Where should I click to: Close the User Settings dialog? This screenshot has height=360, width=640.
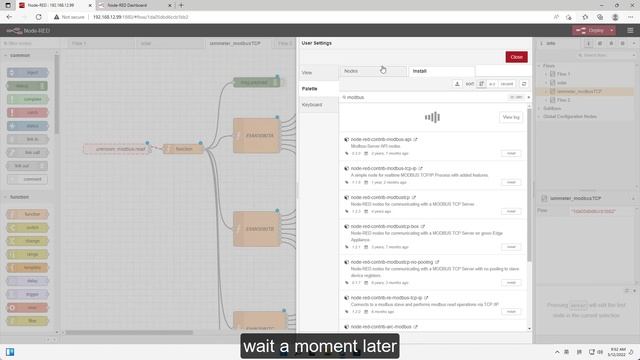pos(516,57)
